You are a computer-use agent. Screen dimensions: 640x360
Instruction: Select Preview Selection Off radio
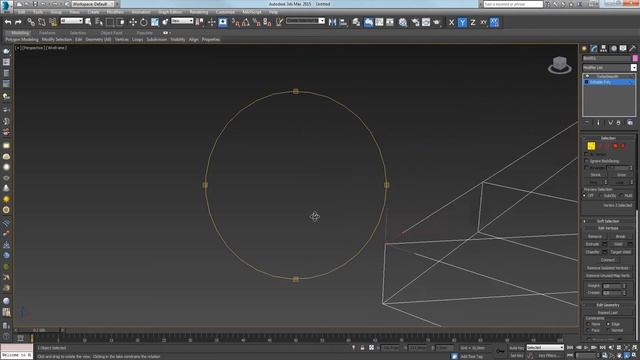point(585,196)
